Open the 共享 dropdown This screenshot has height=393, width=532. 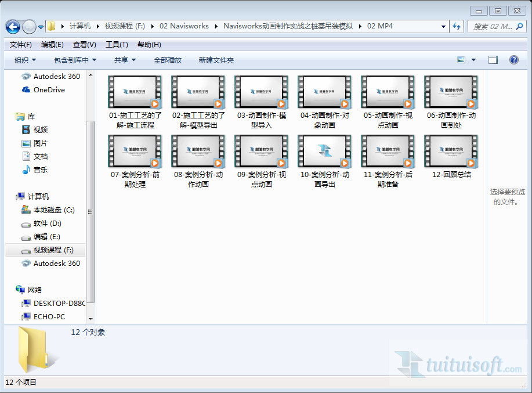(x=125, y=60)
